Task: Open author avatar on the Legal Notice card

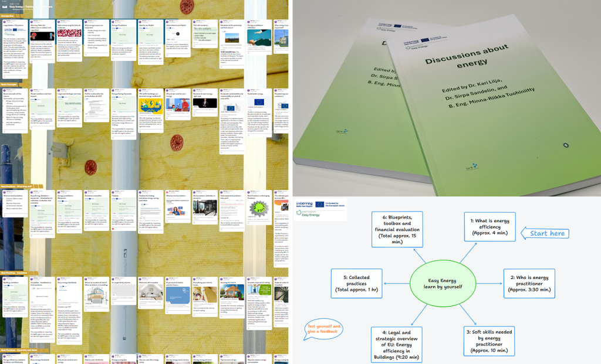Action: 5,22
